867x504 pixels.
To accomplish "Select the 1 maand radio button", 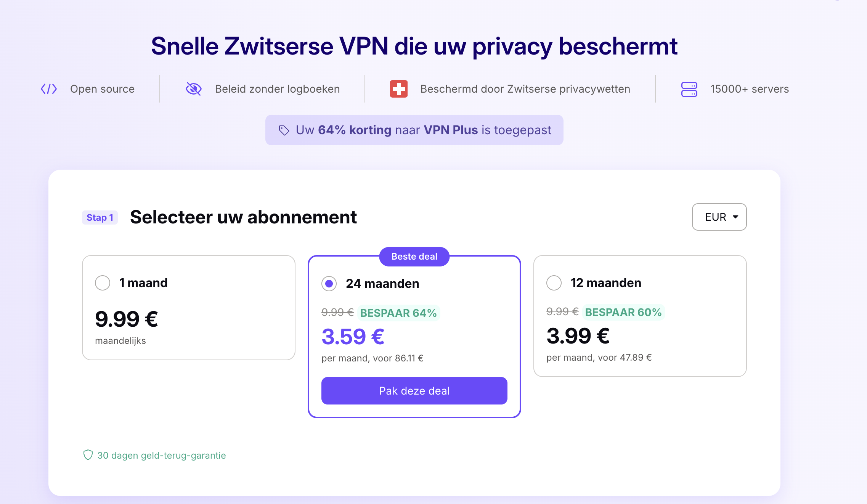I will (103, 283).
